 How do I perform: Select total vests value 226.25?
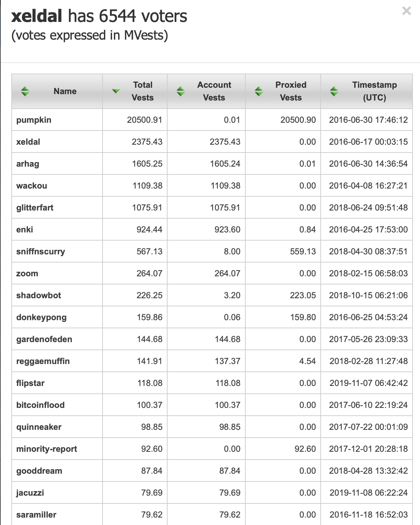point(149,295)
